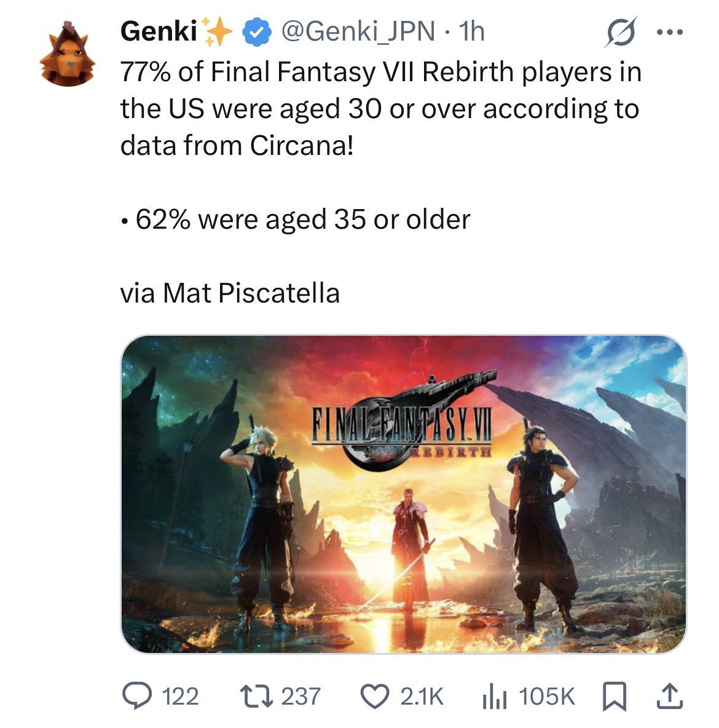Screen dimensions: 719x728
Task: Toggle the like heart icon
Action: tap(375, 697)
